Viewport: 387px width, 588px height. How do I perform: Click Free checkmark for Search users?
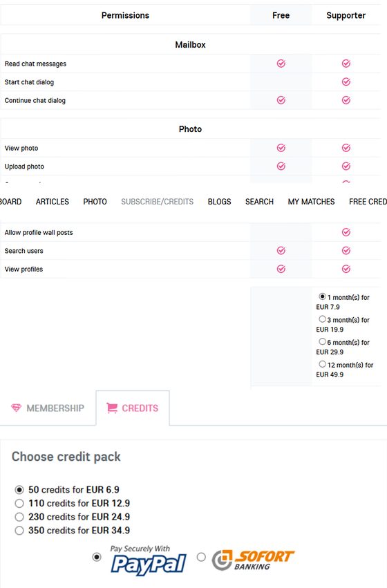[x=281, y=251]
